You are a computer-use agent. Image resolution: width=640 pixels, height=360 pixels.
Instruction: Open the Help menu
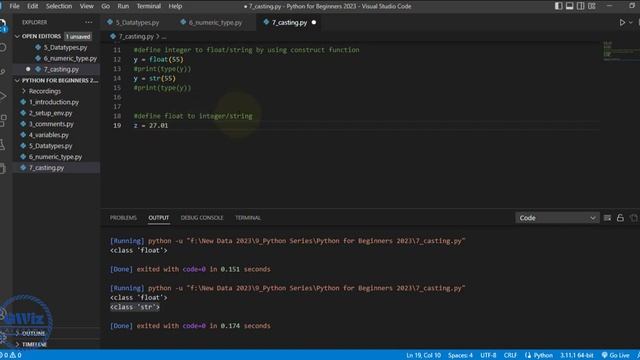click(175, 6)
